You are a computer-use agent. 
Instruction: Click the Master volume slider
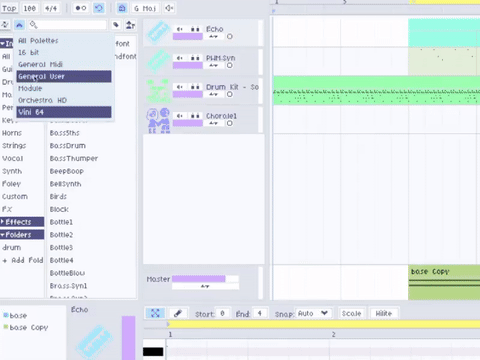205,279
